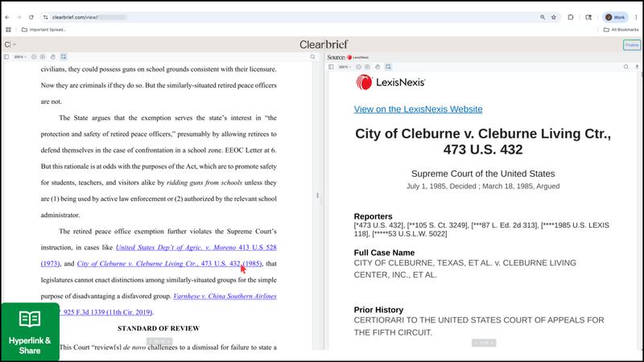Bookmark this page with the star

(554, 17)
